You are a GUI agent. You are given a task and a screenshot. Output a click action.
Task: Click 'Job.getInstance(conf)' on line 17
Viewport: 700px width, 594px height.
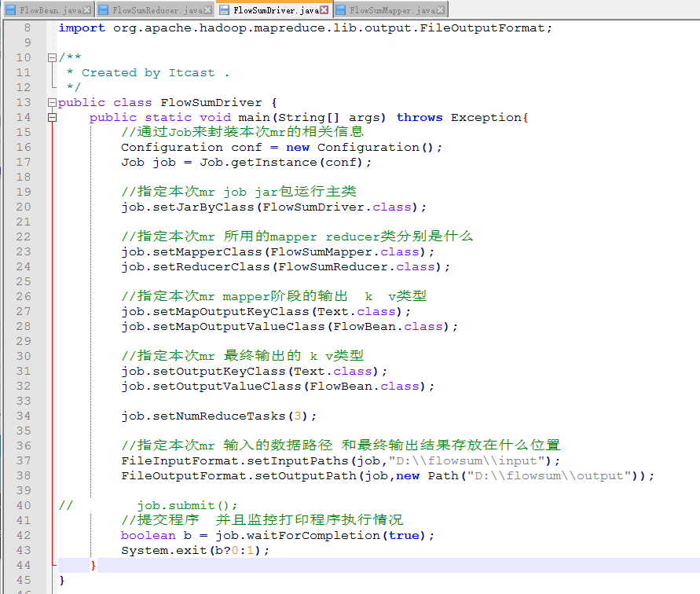(280, 162)
